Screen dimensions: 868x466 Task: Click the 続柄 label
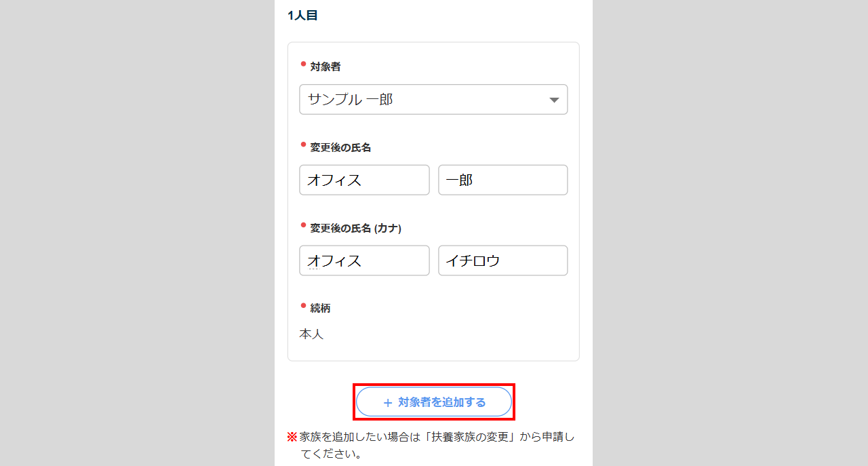click(320, 309)
